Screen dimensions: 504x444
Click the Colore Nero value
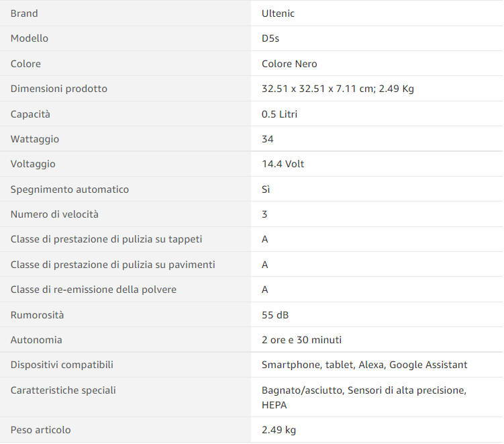point(289,64)
